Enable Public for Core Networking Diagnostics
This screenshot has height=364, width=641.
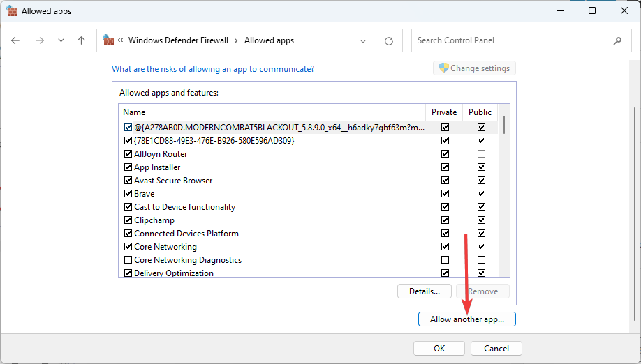point(482,260)
